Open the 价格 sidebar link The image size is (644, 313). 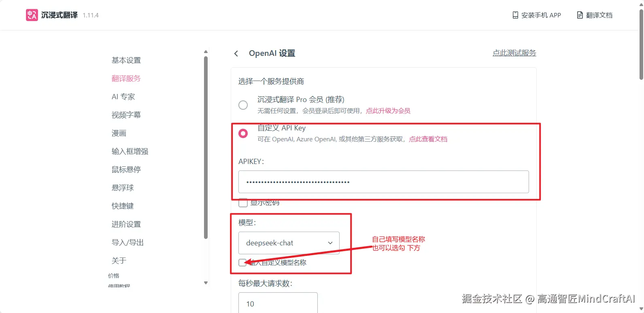click(x=114, y=276)
